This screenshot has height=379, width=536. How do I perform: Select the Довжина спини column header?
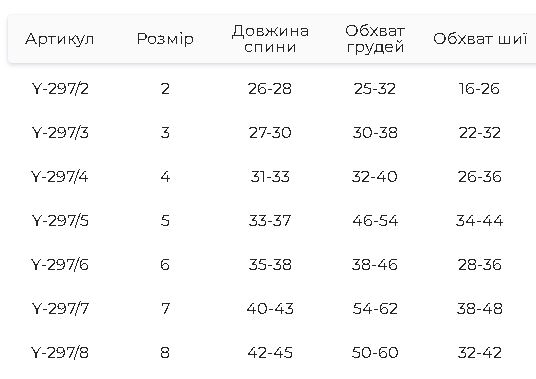pyautogui.click(x=270, y=39)
